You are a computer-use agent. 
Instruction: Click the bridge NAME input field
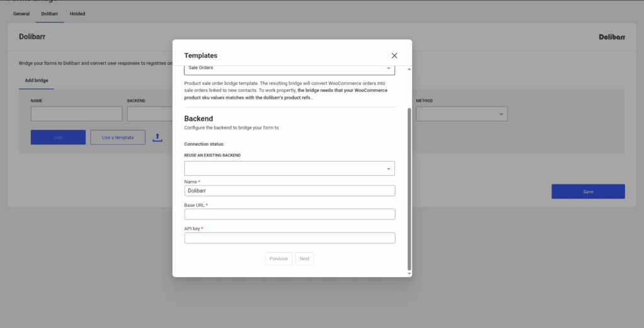click(x=76, y=114)
